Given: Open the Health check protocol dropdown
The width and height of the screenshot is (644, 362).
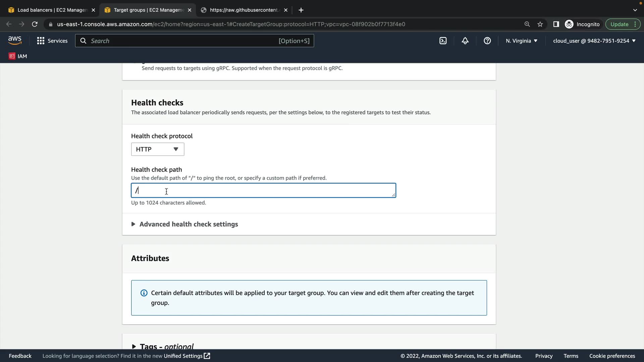Looking at the screenshot, I should tap(157, 149).
